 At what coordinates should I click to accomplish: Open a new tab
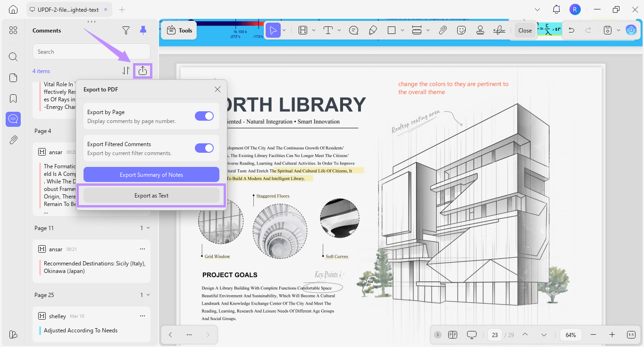[122, 9]
